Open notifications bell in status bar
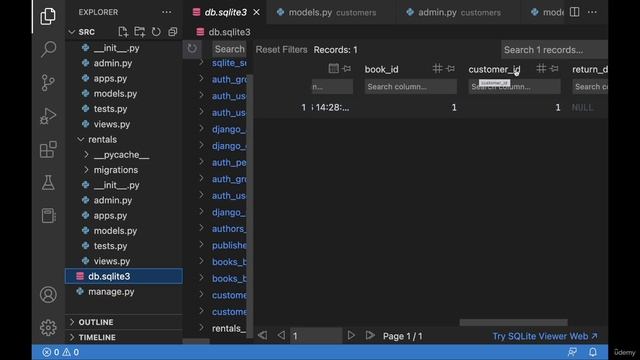Image resolution: width=640 pixels, height=360 pixels. pos(593,352)
